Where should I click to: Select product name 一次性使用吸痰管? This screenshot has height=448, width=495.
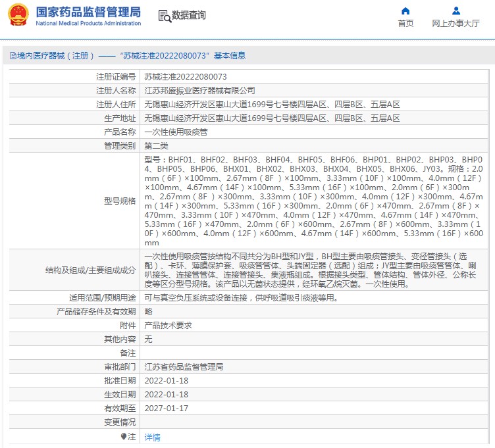tap(176, 132)
